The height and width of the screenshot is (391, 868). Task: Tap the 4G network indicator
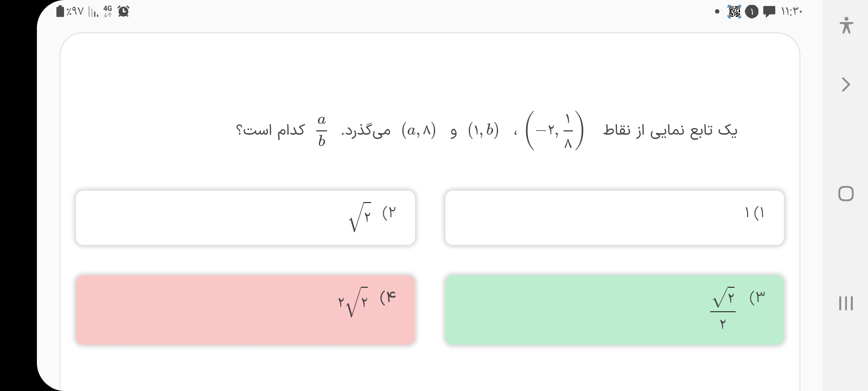tap(107, 11)
